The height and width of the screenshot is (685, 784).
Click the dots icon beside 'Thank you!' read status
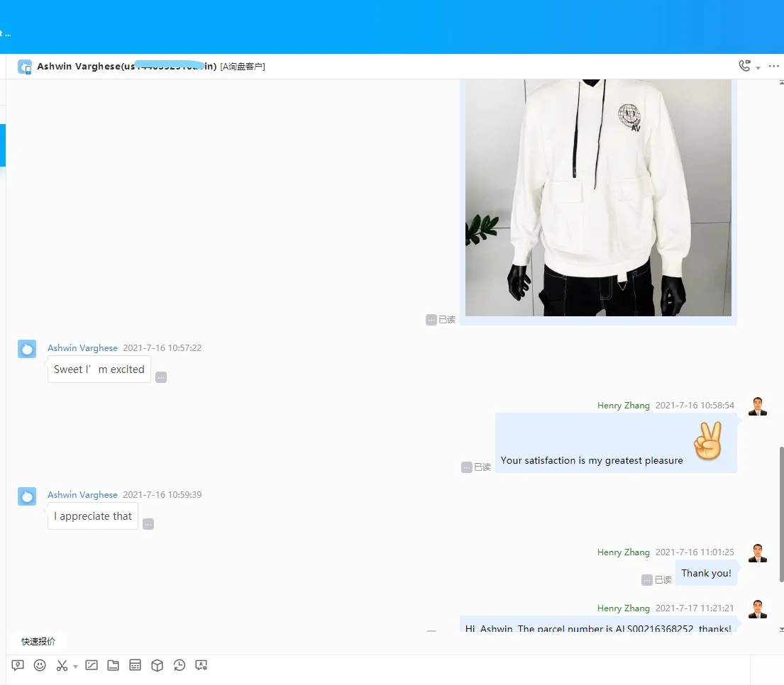pos(647,579)
